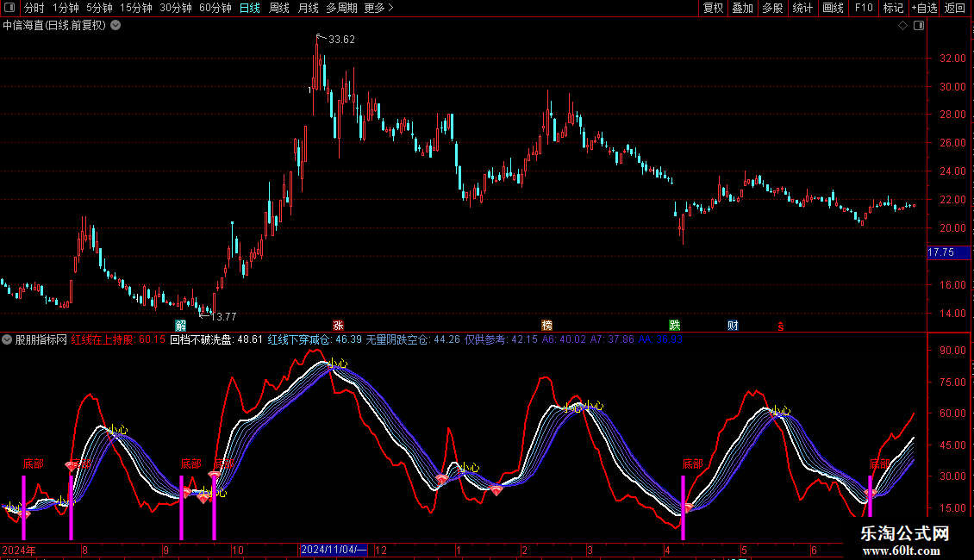The image size is (974, 560).
Task: Switch to the 分时 intraday view
Action: click(34, 8)
